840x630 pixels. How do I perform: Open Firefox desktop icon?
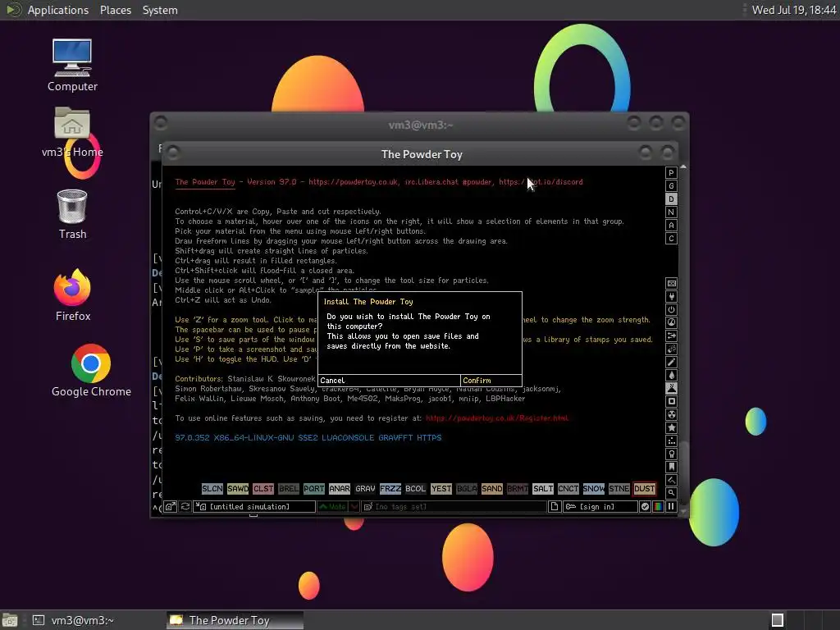(x=73, y=295)
